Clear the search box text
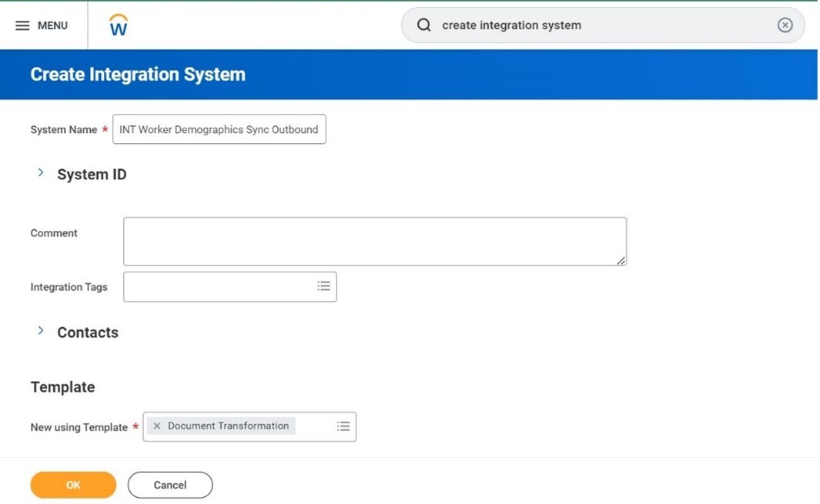This screenshot has height=504, width=820. (x=785, y=25)
